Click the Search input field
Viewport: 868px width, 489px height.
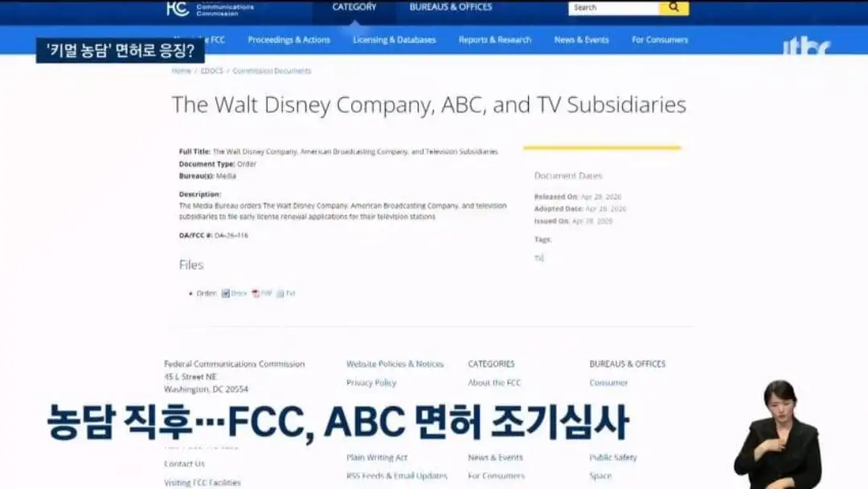coord(614,8)
